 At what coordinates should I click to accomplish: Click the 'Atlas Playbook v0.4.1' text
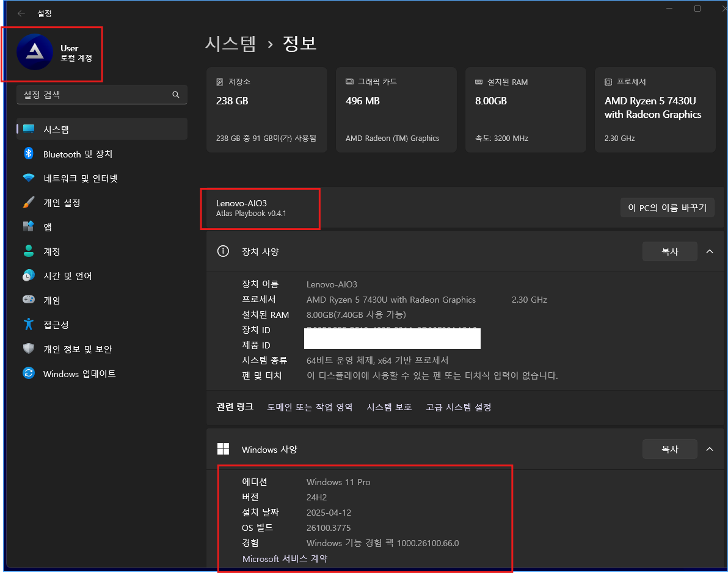(x=251, y=214)
